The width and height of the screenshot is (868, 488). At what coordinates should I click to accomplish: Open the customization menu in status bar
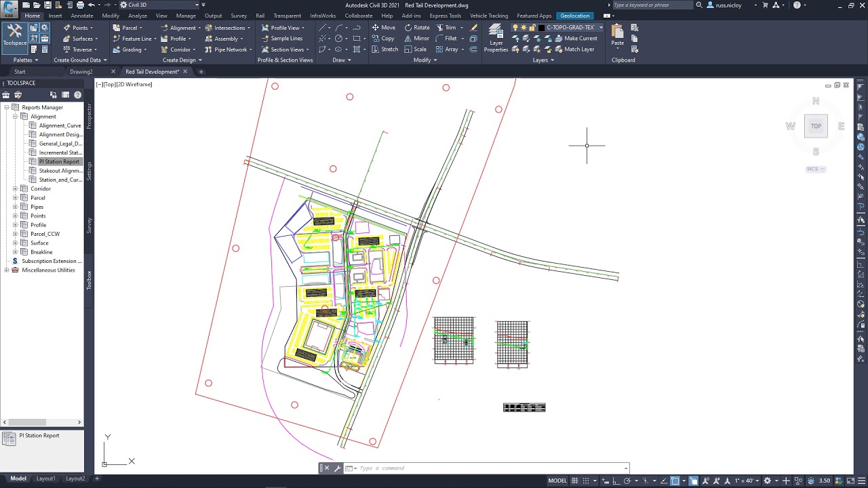[x=860, y=481]
